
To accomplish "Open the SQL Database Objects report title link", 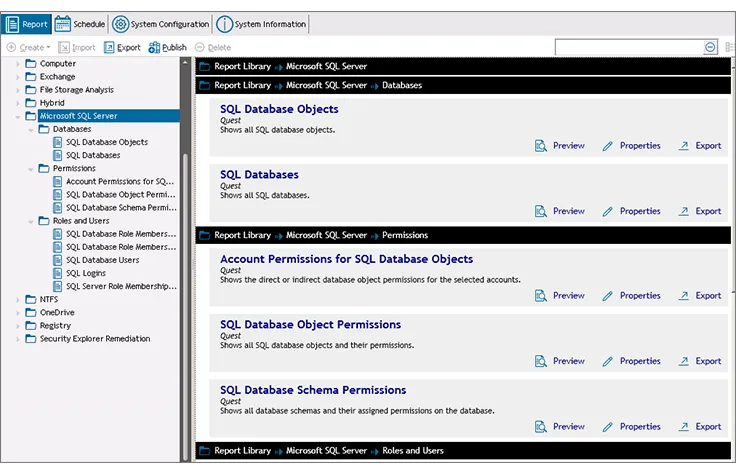I will (x=279, y=109).
